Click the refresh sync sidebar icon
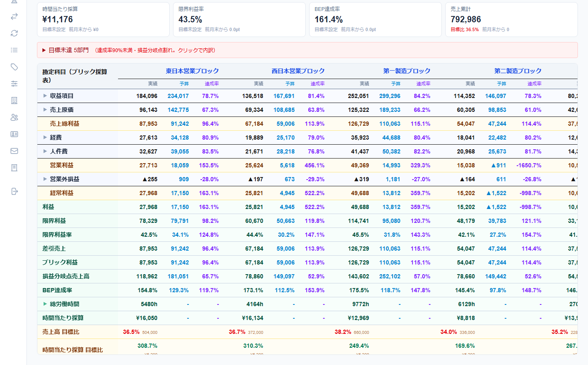This screenshot has width=588, height=365. click(14, 33)
